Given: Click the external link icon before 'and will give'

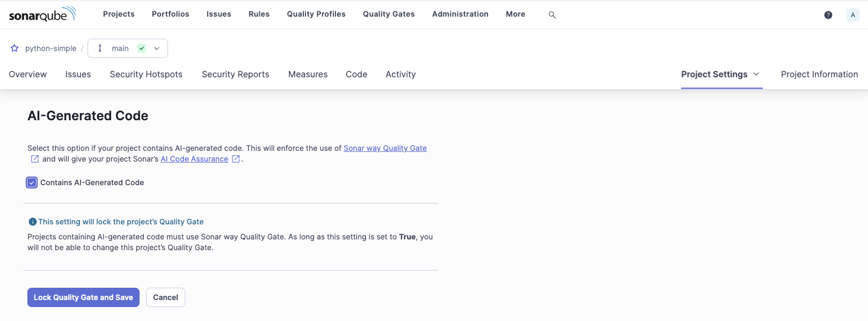Looking at the screenshot, I should point(35,159).
